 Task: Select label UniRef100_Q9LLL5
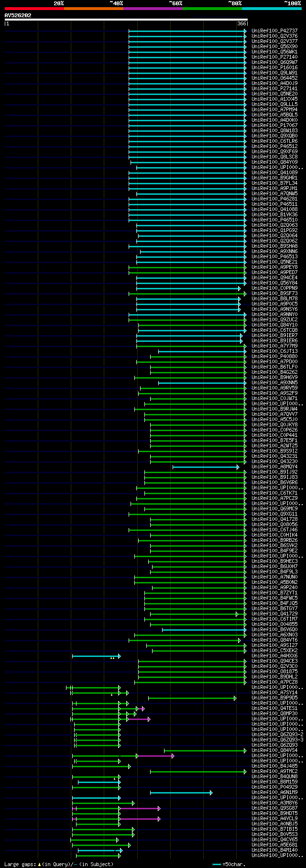point(274,105)
